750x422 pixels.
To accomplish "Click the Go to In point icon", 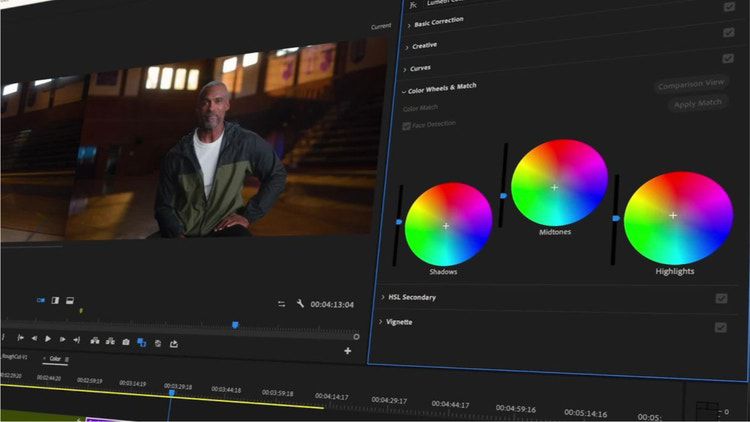I will (x=20, y=339).
